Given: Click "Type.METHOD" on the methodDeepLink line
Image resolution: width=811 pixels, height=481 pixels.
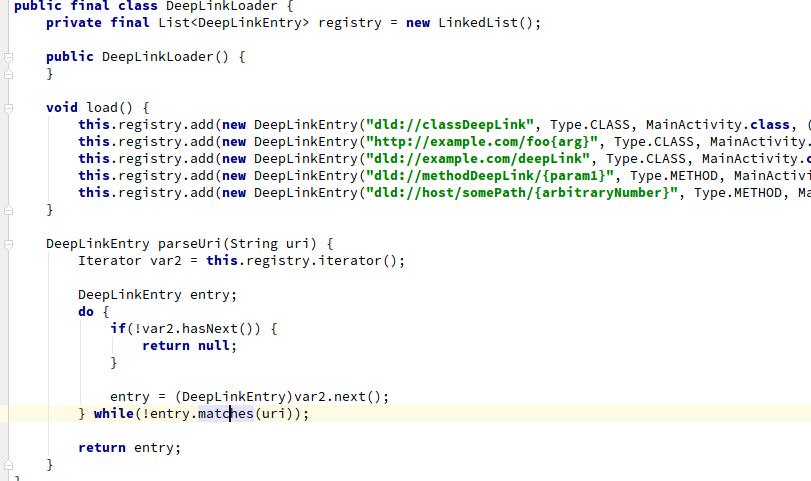Looking at the screenshot, I should click(x=674, y=176).
